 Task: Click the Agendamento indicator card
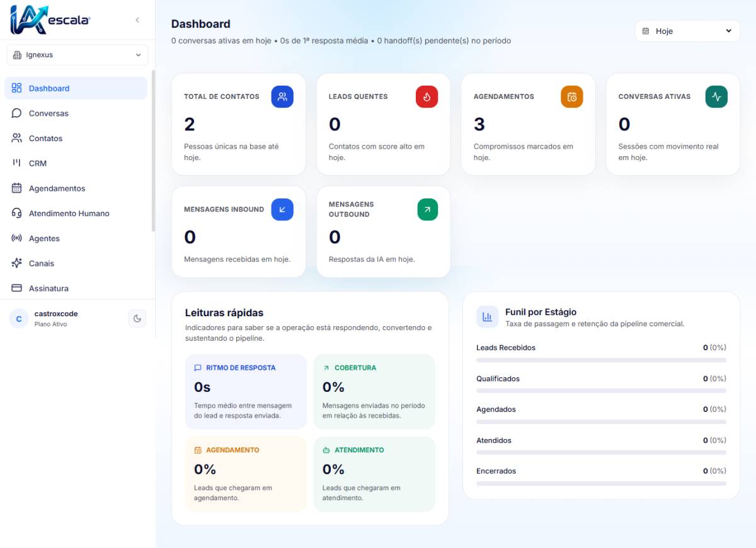click(x=246, y=474)
